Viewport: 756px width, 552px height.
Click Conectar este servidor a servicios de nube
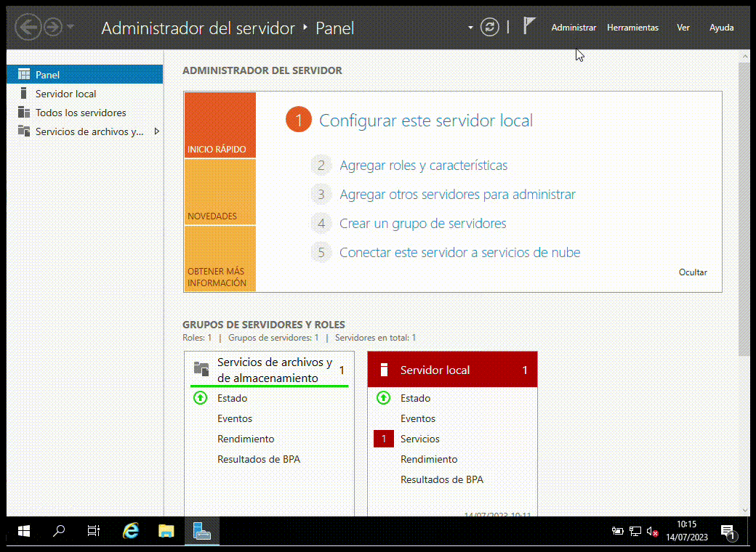click(460, 252)
